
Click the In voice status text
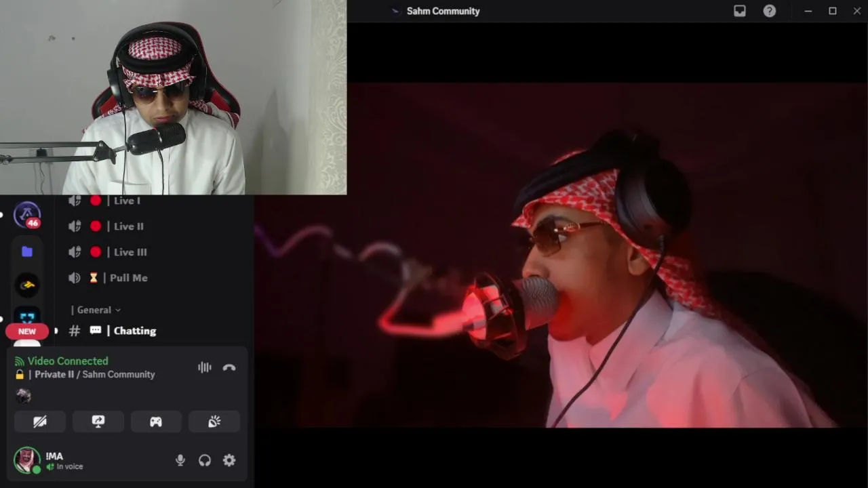click(70, 467)
